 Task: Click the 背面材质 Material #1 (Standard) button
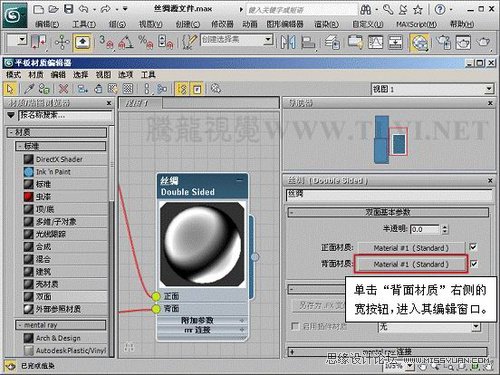point(411,264)
